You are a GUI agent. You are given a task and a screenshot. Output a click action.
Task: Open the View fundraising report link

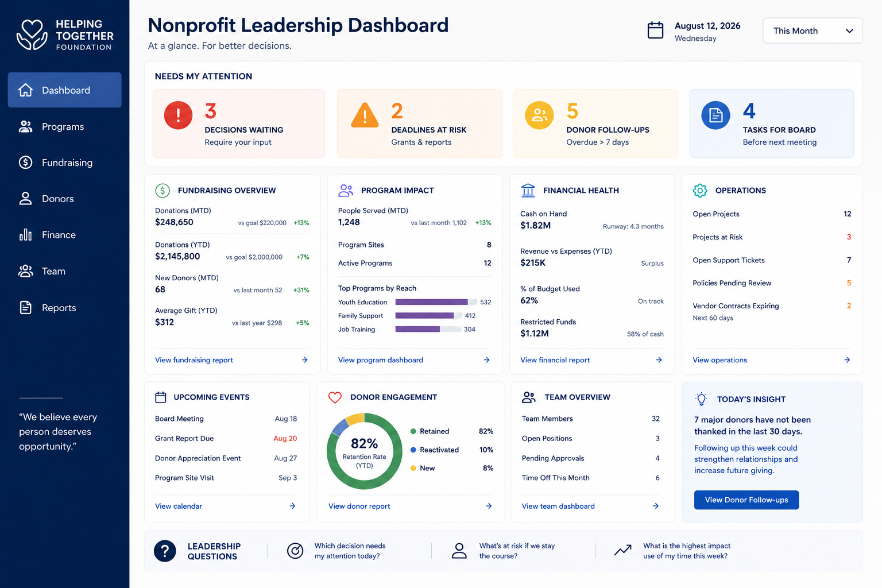click(194, 360)
